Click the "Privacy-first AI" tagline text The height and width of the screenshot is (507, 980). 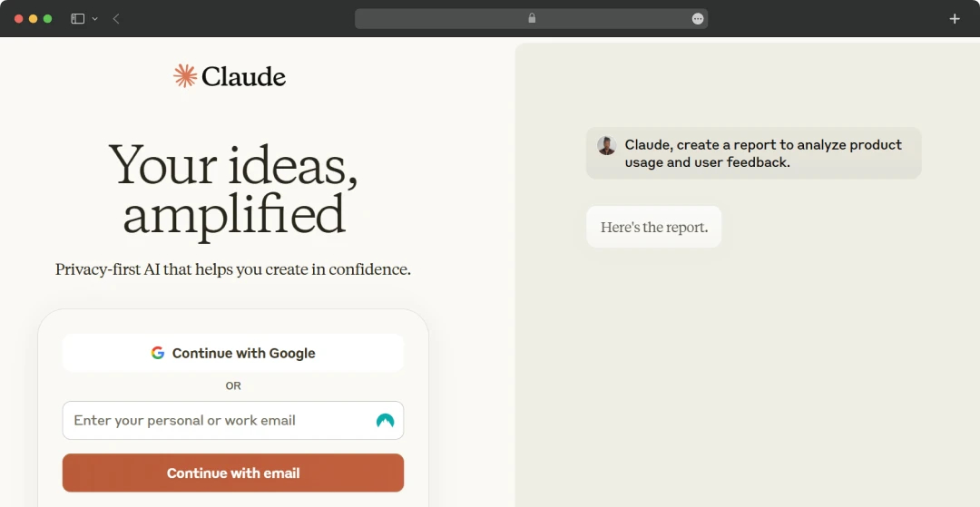click(233, 269)
